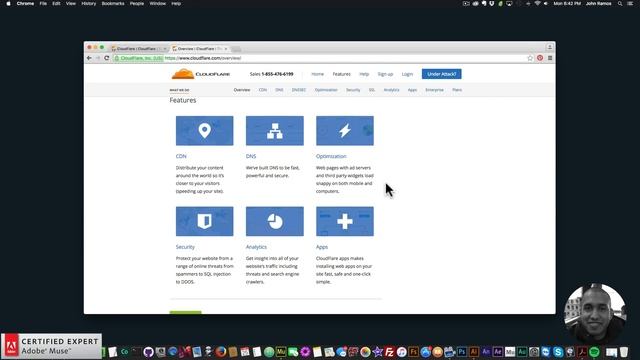Click the red Pinterest extension icon
Screen dimensions: 640x360
coord(540,58)
